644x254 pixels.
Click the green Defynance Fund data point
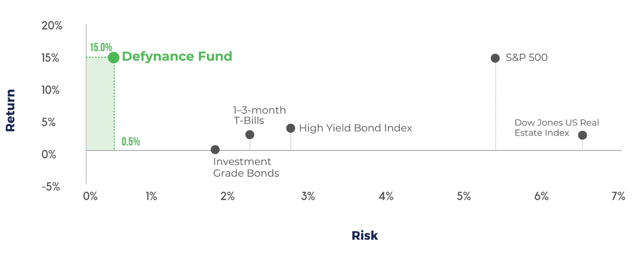pyautogui.click(x=114, y=58)
